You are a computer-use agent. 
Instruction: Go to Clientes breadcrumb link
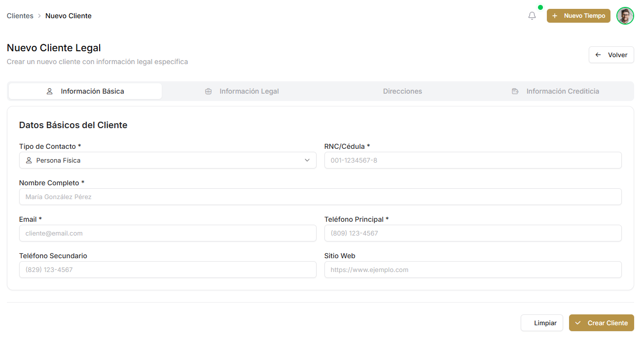pos(20,16)
